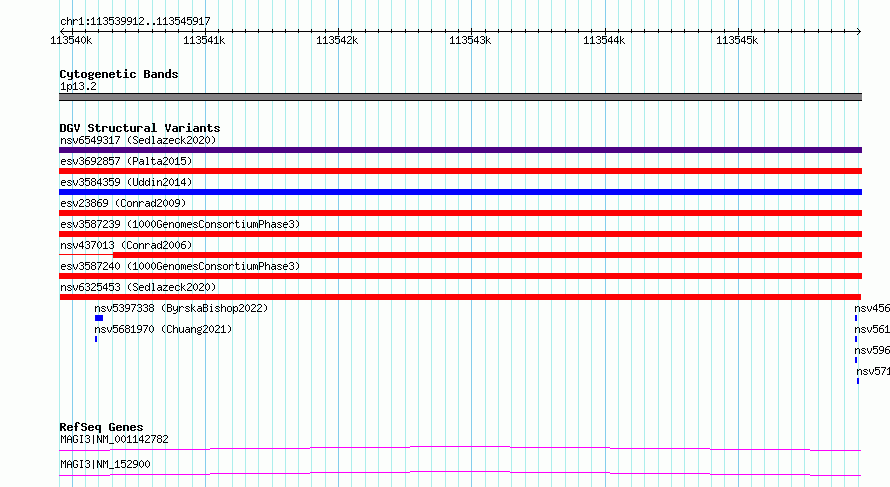The image size is (890, 487).
Task: Select the thick red nsv437013 variant bar
Action: (488, 255)
